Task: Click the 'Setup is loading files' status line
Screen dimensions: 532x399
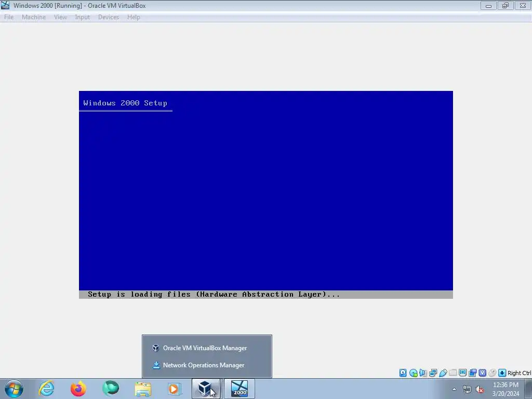Action: [x=214, y=295]
